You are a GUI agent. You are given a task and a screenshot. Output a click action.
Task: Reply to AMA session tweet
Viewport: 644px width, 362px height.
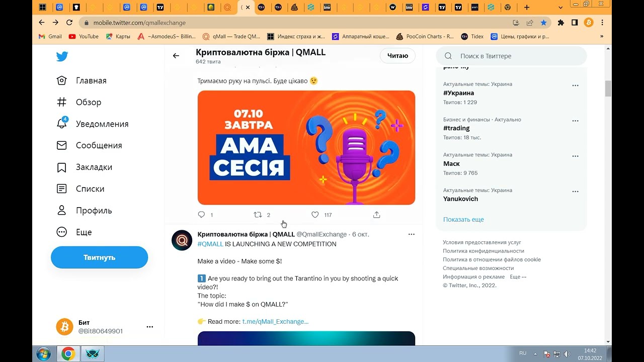click(202, 215)
